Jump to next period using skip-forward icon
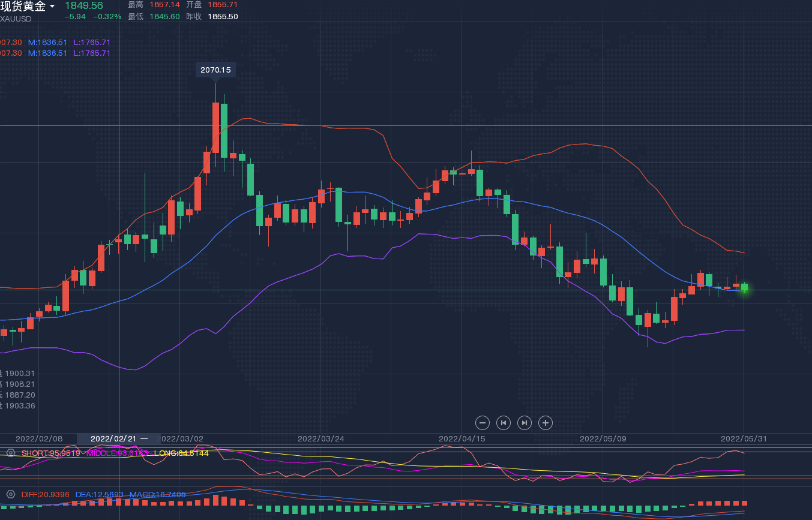The height and width of the screenshot is (520, 812). (525, 423)
